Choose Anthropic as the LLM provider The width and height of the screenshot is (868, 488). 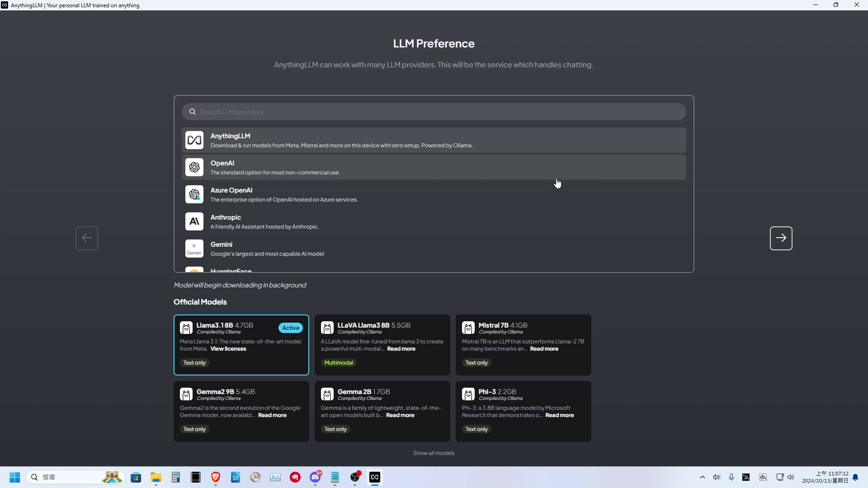pos(434,221)
